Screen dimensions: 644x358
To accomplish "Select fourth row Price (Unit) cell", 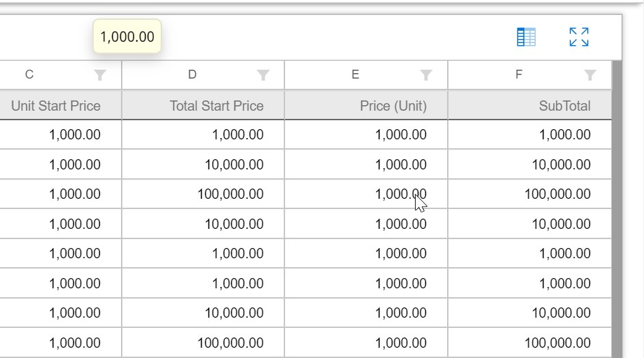I will coord(401,224).
